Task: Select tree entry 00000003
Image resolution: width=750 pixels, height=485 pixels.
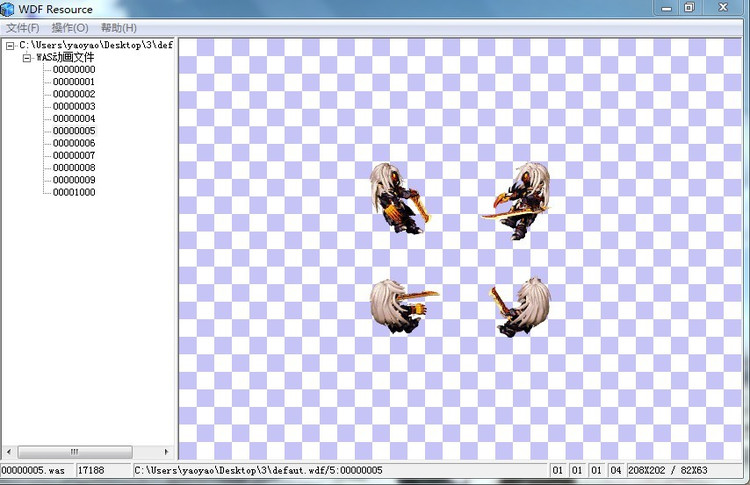Action: point(74,106)
